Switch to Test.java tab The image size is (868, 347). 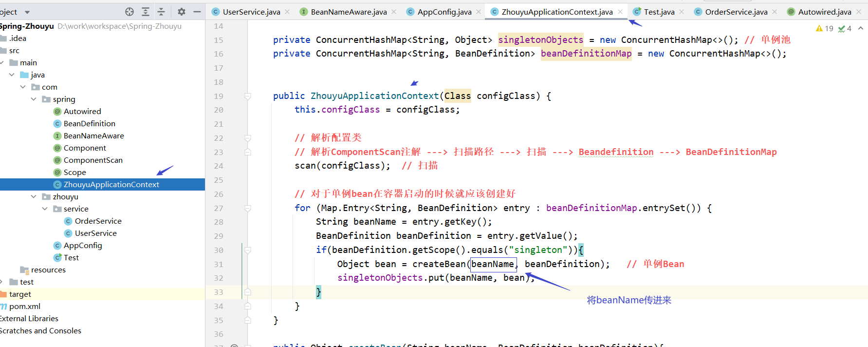click(x=659, y=12)
